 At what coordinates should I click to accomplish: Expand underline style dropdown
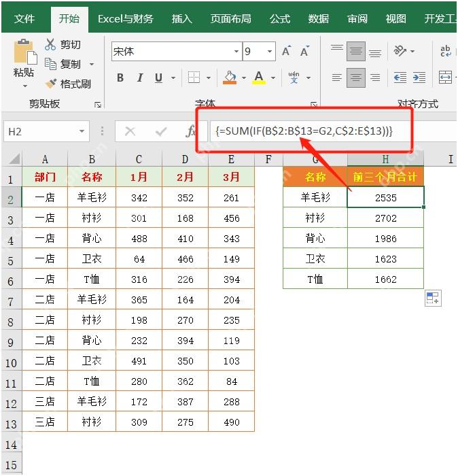(173, 78)
